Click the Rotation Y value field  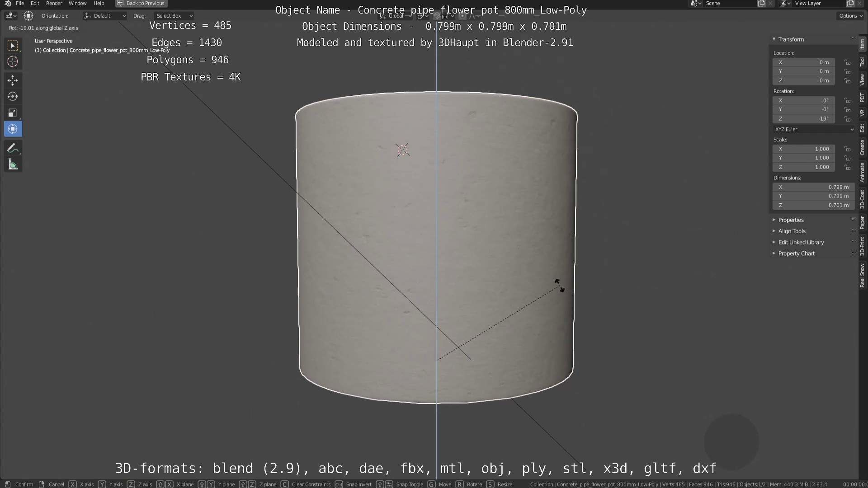tap(803, 110)
